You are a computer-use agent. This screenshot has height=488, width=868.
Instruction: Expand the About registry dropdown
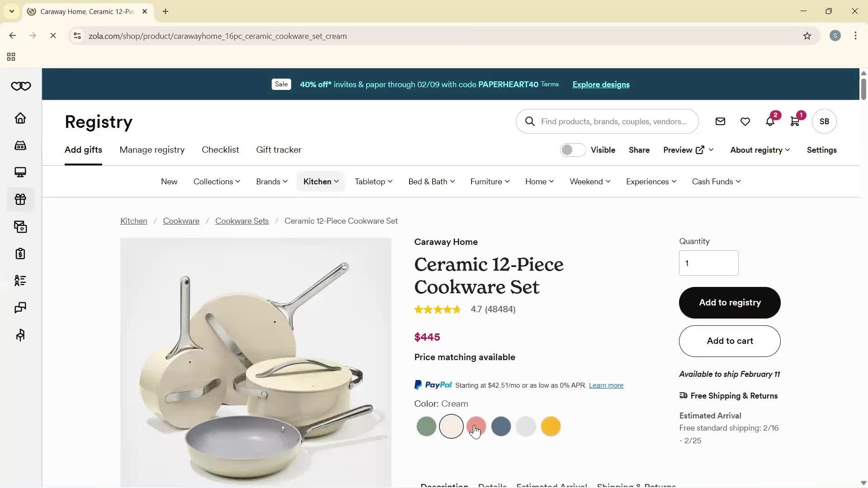coord(760,150)
